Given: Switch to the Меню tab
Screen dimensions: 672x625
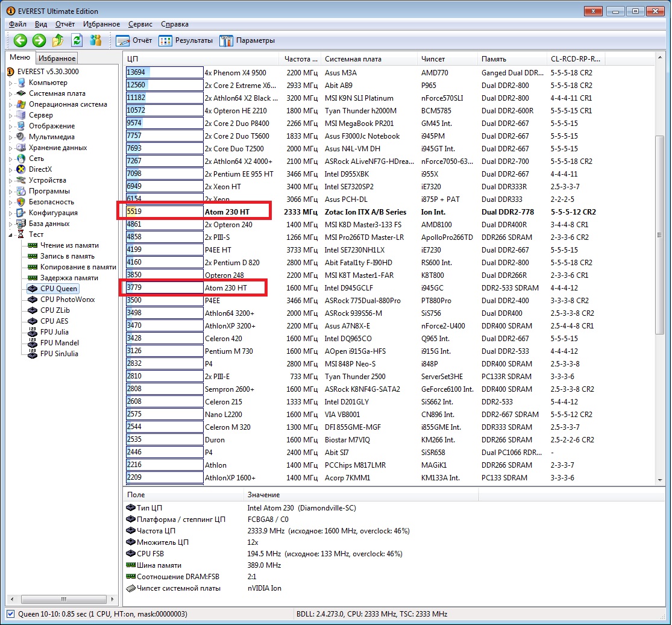Looking at the screenshot, I should pos(20,57).
